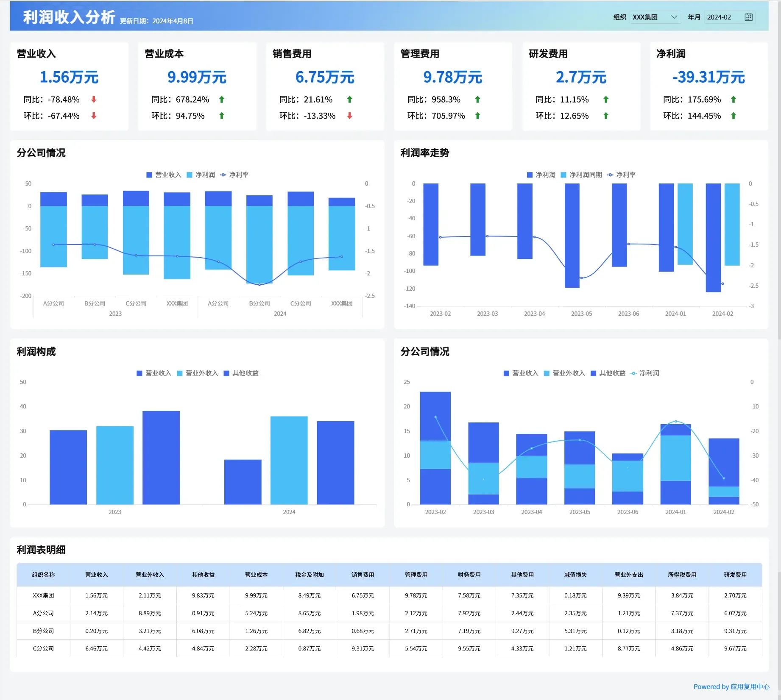Click the green up arrow beside 营业成本 同比
The width and height of the screenshot is (781, 700).
point(221,99)
